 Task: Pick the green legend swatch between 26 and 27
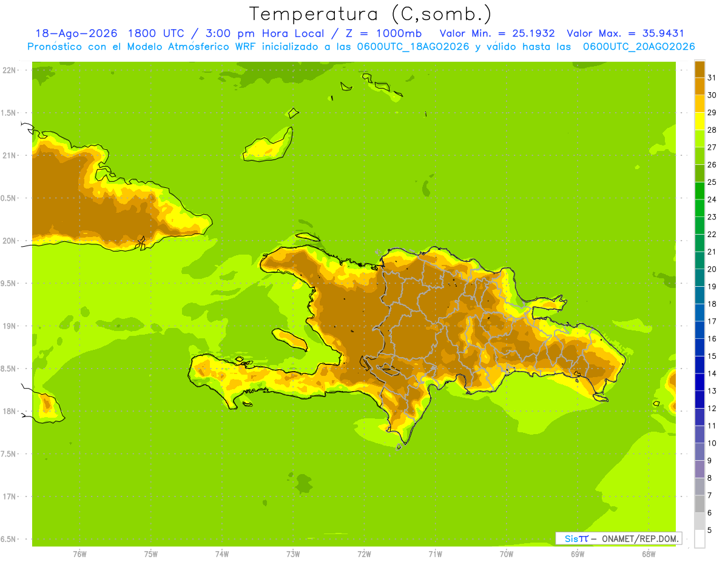(699, 156)
